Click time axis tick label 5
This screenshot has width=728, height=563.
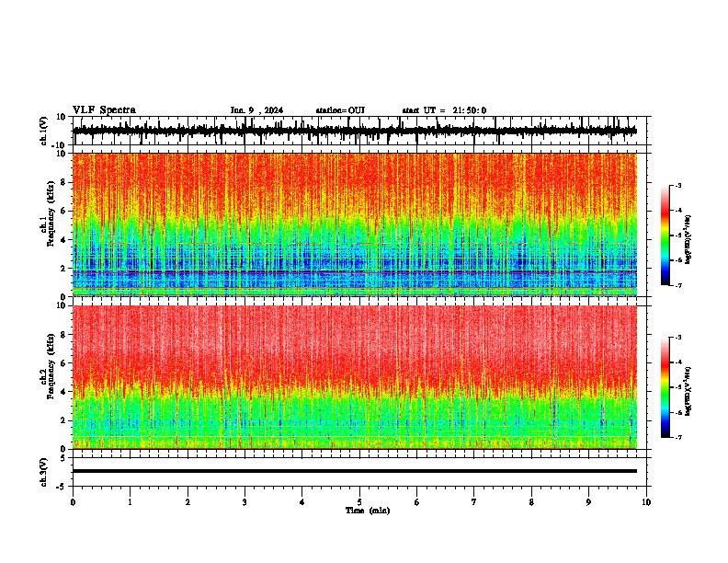click(359, 502)
